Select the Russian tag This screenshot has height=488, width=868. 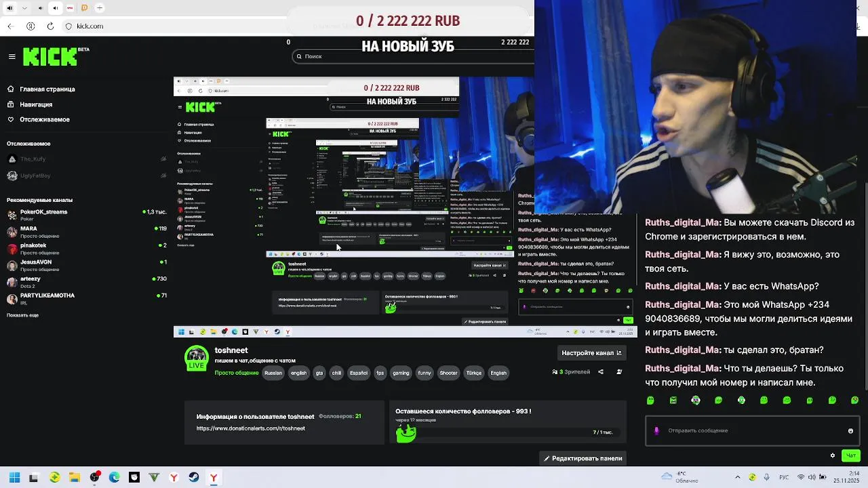click(x=273, y=373)
